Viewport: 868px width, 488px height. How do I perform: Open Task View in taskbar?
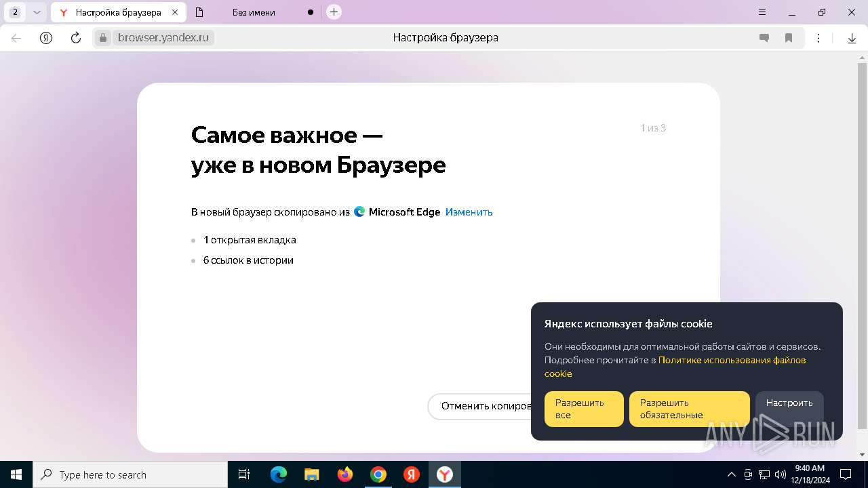[244, 474]
